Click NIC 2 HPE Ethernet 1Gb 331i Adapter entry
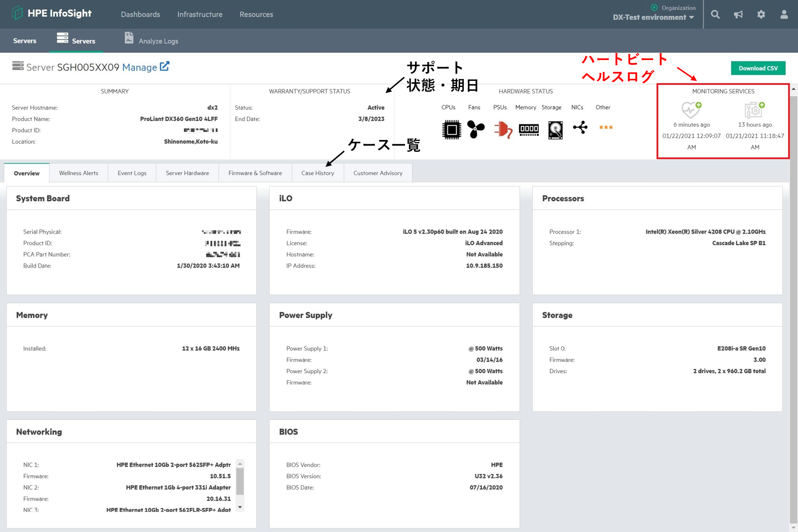Screen dimensions: 798x532 tap(178, 488)
